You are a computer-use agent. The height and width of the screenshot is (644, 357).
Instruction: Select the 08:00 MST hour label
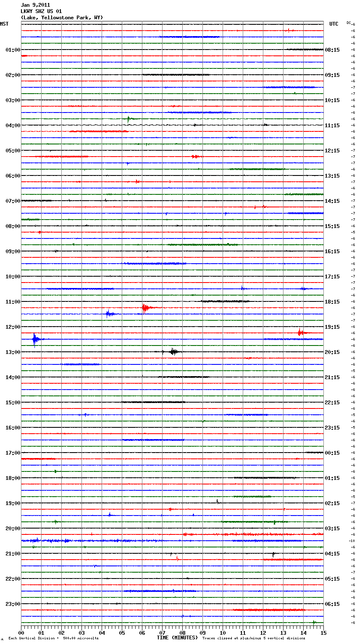coord(13,226)
